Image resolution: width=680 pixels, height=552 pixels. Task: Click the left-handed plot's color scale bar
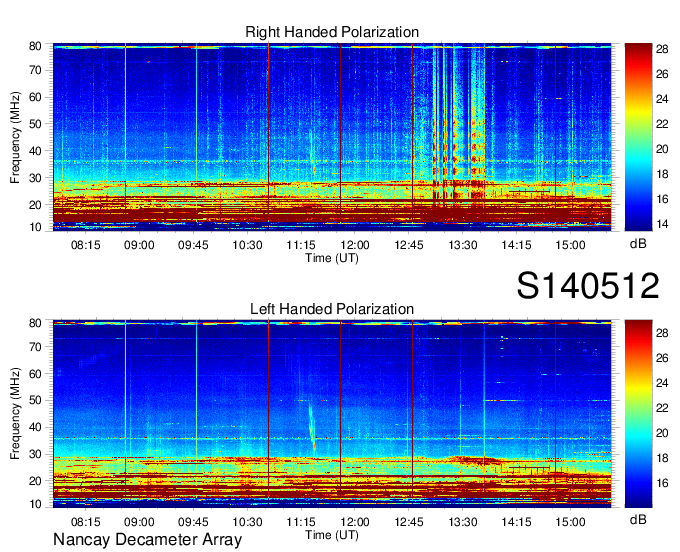[x=638, y=414]
